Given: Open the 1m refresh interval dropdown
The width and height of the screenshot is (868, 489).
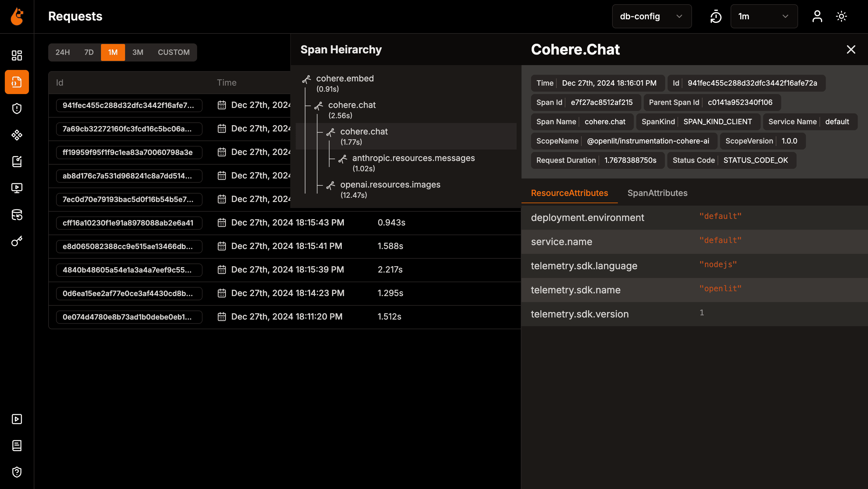Looking at the screenshot, I should (x=763, y=16).
